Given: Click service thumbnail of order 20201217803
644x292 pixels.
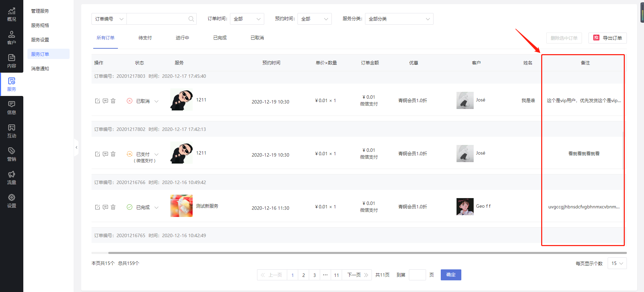Looking at the screenshot, I should 181,99.
